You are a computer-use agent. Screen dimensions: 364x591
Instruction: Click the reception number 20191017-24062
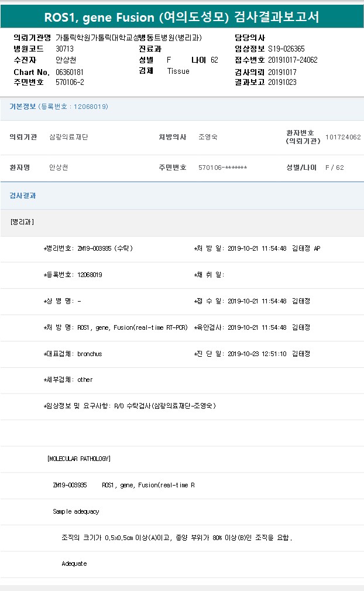click(x=293, y=60)
